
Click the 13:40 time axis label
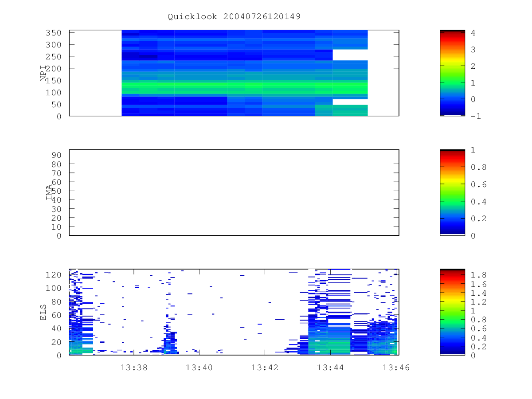tap(199, 368)
